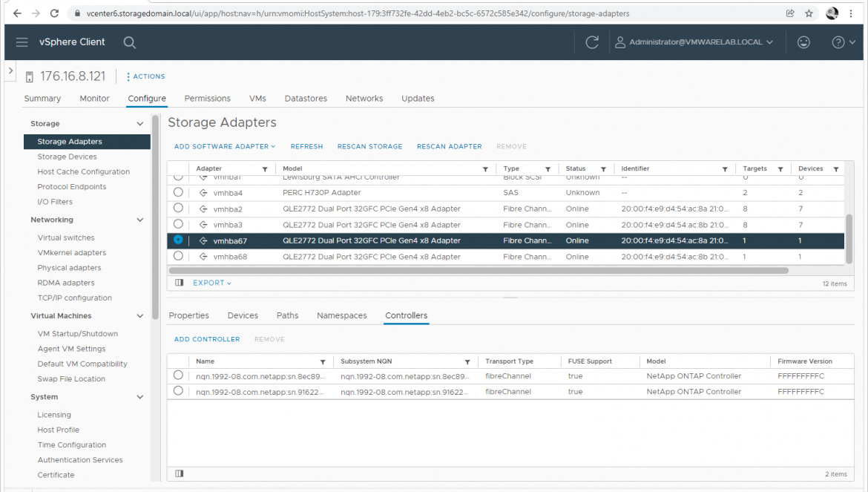Click Add Controller
Image resolution: width=868 pixels, height=492 pixels.
[207, 339]
